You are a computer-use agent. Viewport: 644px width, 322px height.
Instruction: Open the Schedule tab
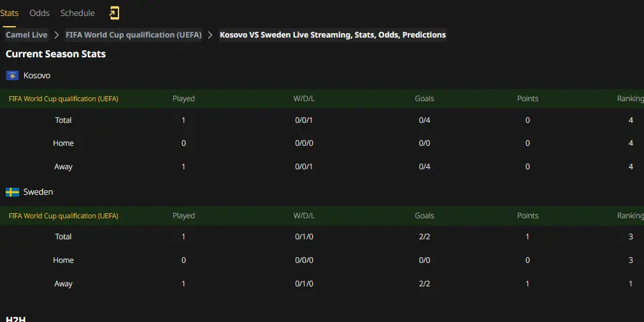click(77, 13)
